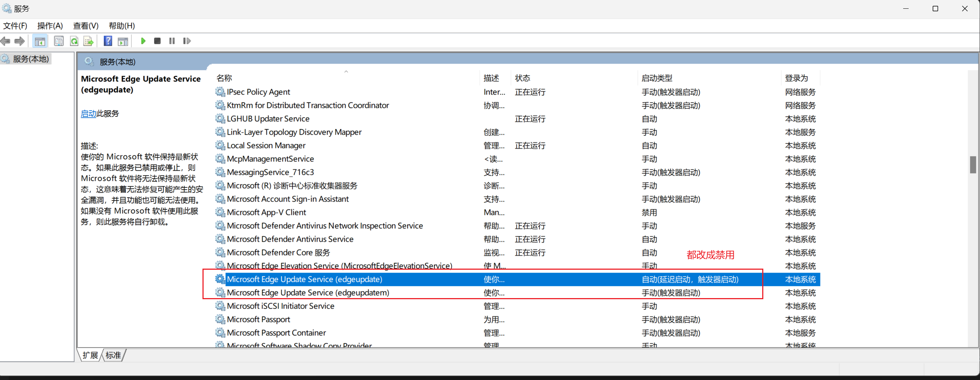Select 服务(本地) in the left tree
Screen dimensions: 980x380
pyautogui.click(x=31, y=59)
